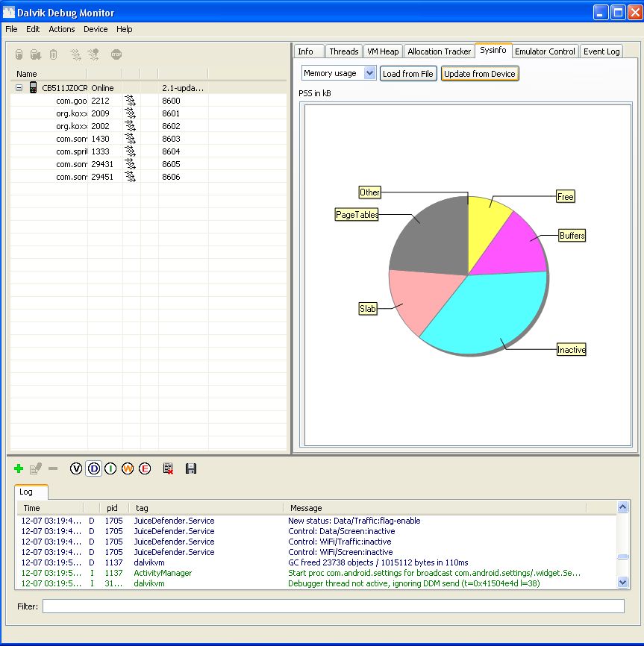Click the save log floppy disk icon
This screenshot has width=644, height=646.
click(191, 468)
